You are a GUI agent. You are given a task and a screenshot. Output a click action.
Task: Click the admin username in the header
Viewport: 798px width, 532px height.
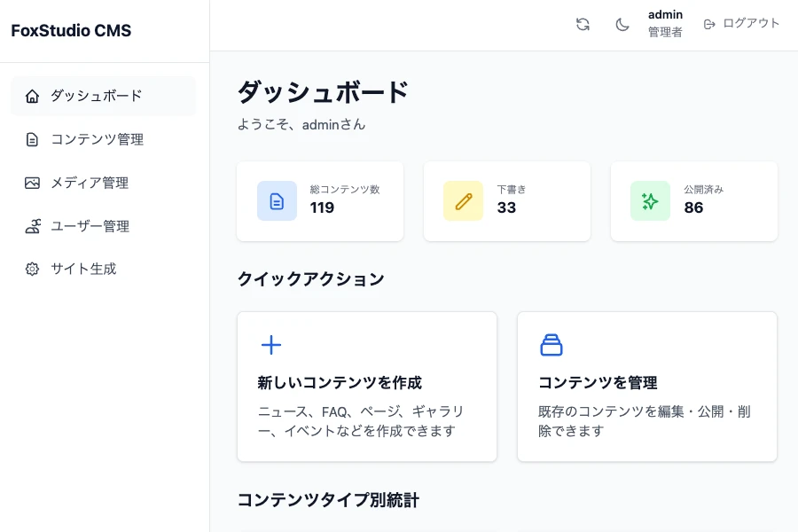coord(665,14)
